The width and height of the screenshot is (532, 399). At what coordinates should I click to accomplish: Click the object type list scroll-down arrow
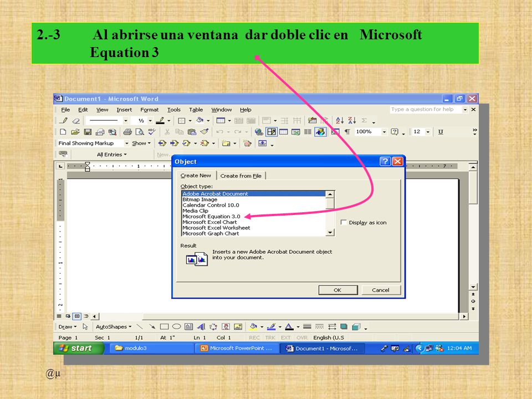tap(330, 232)
